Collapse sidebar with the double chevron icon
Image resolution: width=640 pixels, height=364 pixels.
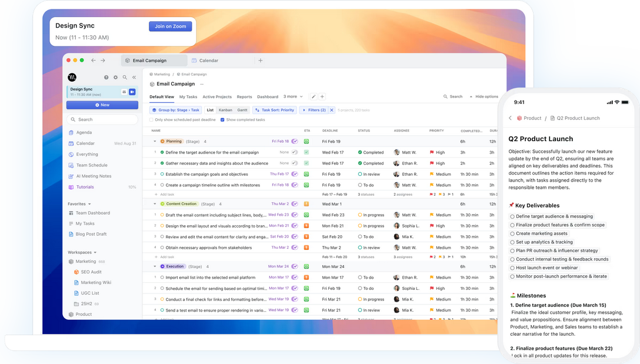point(134,77)
